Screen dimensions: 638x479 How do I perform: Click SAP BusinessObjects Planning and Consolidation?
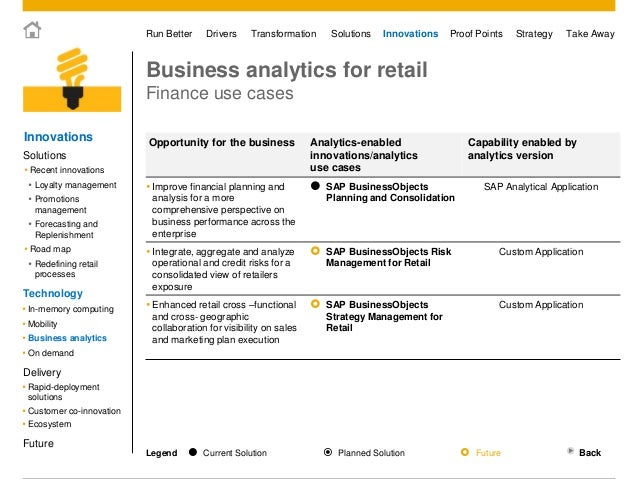pyautogui.click(x=390, y=192)
